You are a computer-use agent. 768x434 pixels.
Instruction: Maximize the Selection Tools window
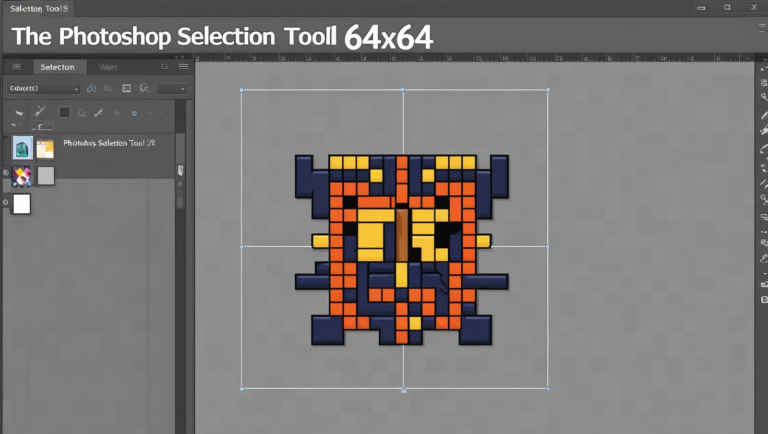727,7
